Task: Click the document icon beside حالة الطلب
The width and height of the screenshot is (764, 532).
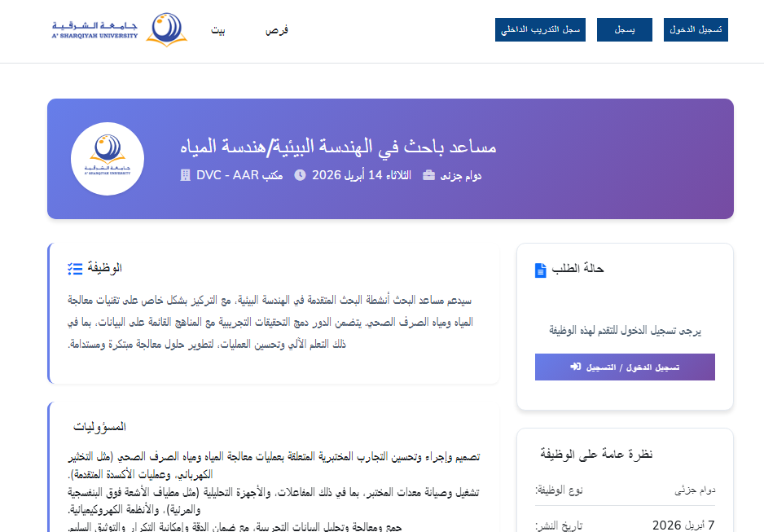Action: point(540,269)
